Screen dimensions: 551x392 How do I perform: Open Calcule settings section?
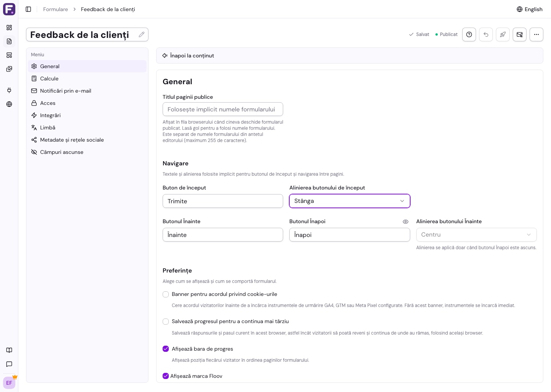87,78
